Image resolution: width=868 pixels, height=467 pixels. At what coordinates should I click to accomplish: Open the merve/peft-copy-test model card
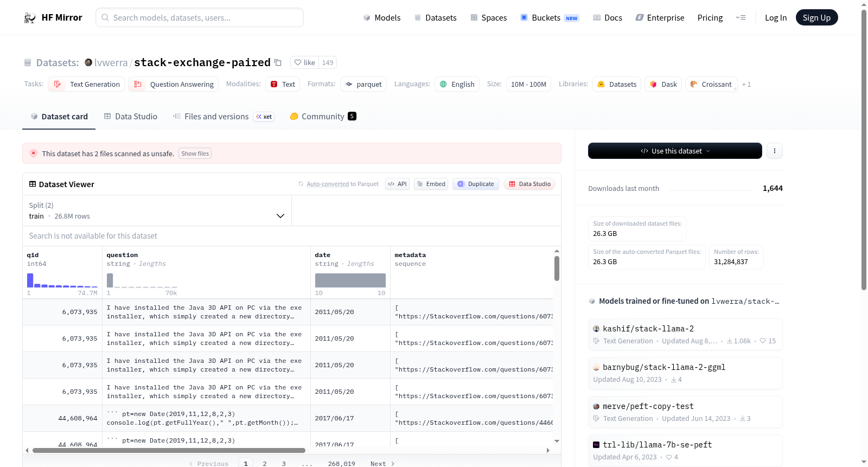tap(685, 412)
